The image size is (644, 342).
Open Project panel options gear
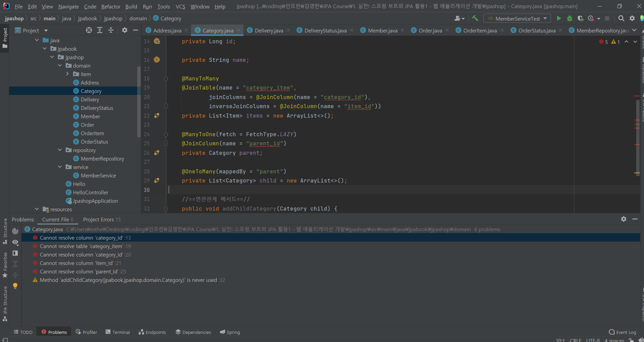coord(125,30)
